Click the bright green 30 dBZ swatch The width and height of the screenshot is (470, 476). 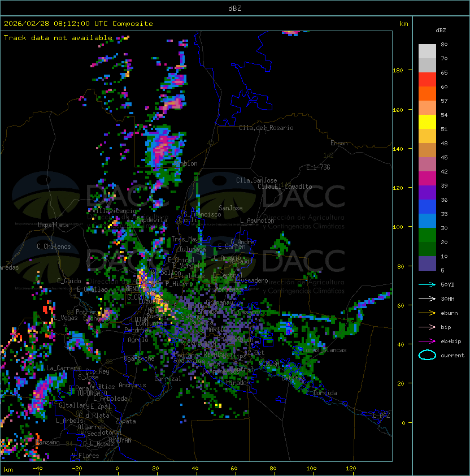click(427, 235)
